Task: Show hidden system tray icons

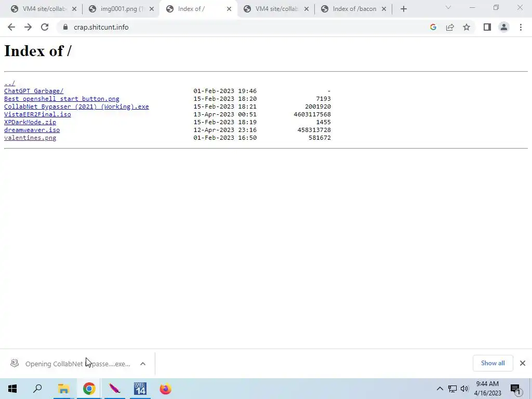Action: tap(440, 389)
